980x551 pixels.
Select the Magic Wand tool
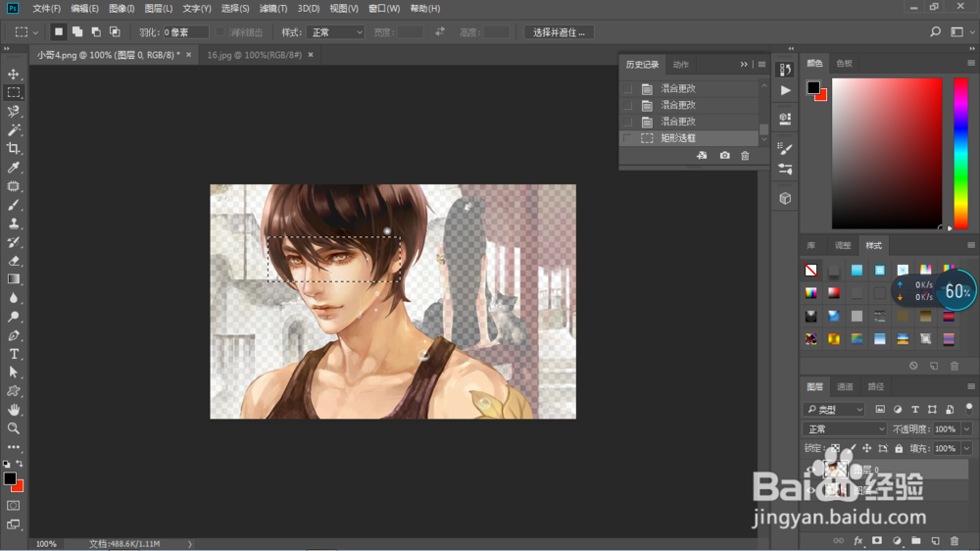tap(13, 130)
